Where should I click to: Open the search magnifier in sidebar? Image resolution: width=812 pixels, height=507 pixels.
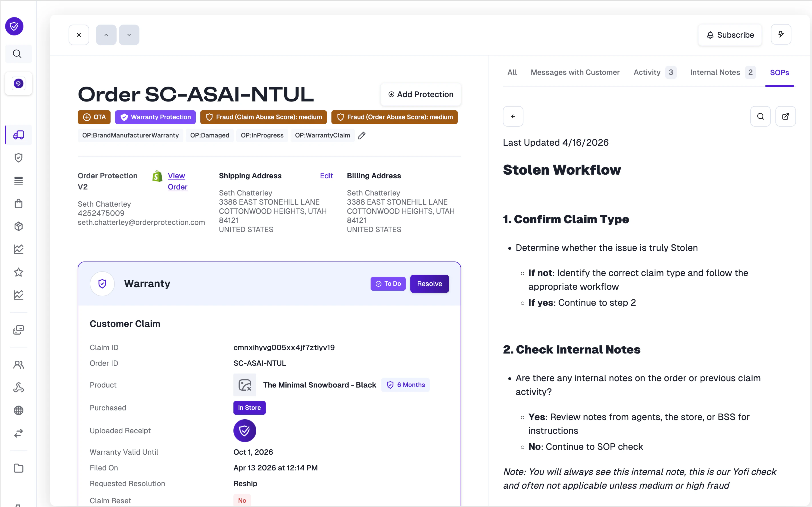pos(17,54)
